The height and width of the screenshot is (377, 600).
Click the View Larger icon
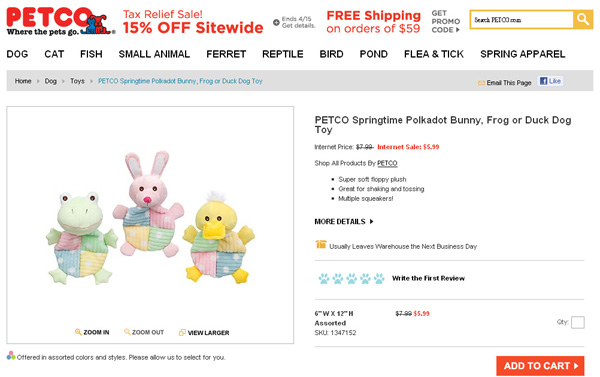pos(182,332)
